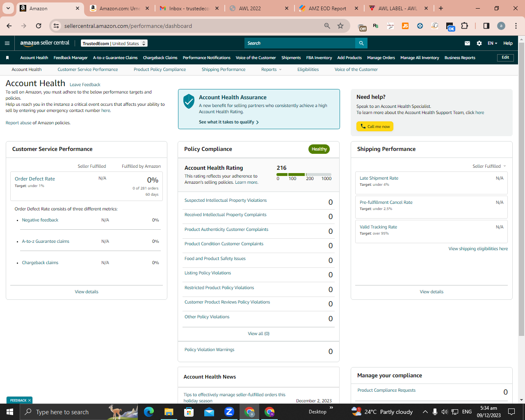Switch to the AWL 2022 browser tab
525x420 pixels.
tap(259, 8)
